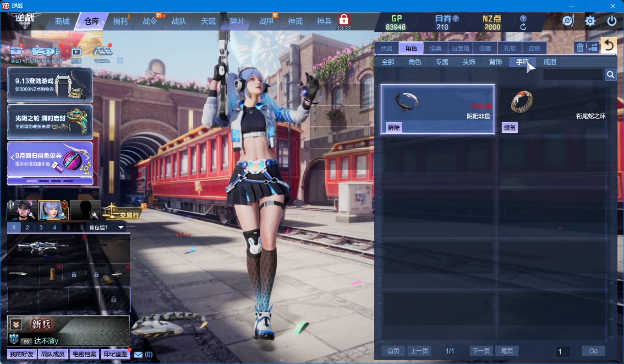Click the video camera icon in warehouse panel

tap(593, 48)
